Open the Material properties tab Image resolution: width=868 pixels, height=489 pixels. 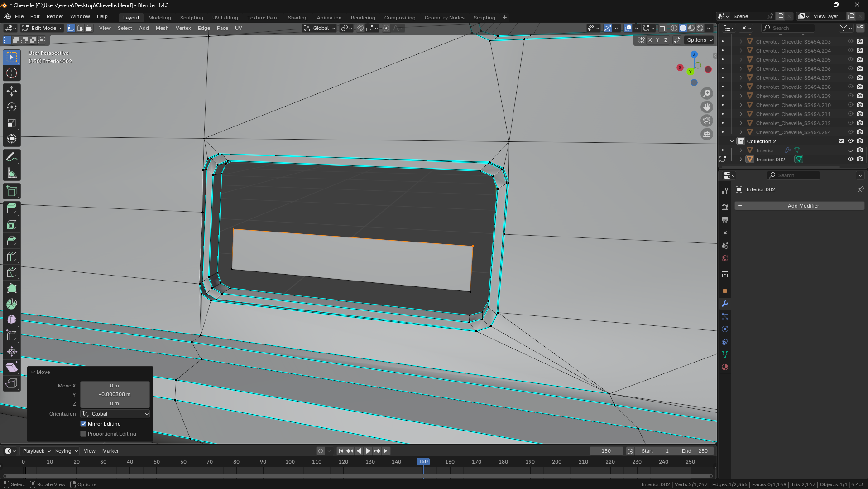coord(725,367)
